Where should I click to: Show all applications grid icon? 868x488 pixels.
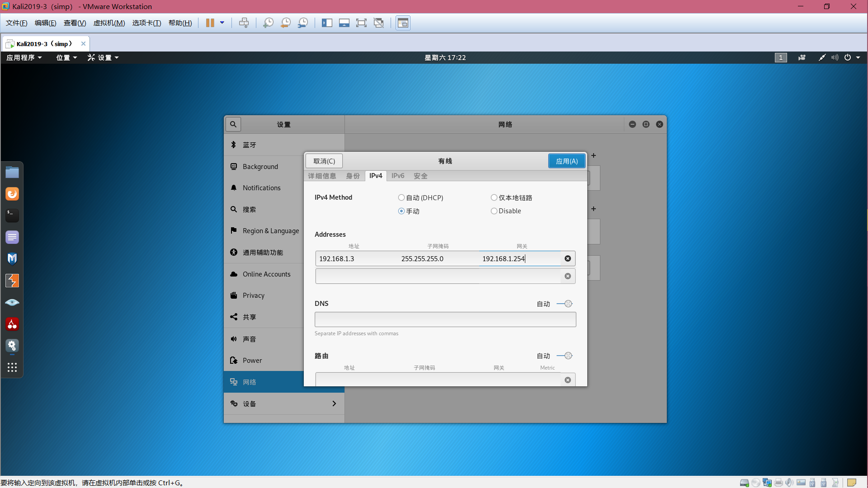pyautogui.click(x=12, y=367)
